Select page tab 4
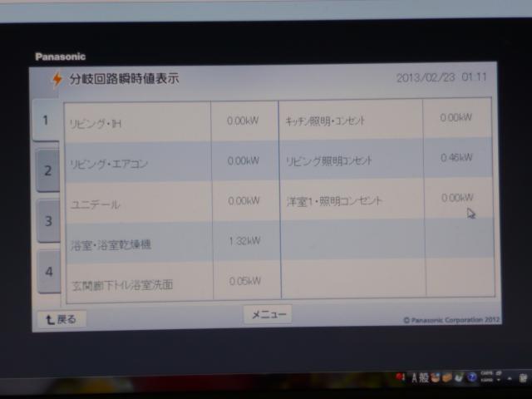This screenshot has height=399, width=532. tap(48, 271)
